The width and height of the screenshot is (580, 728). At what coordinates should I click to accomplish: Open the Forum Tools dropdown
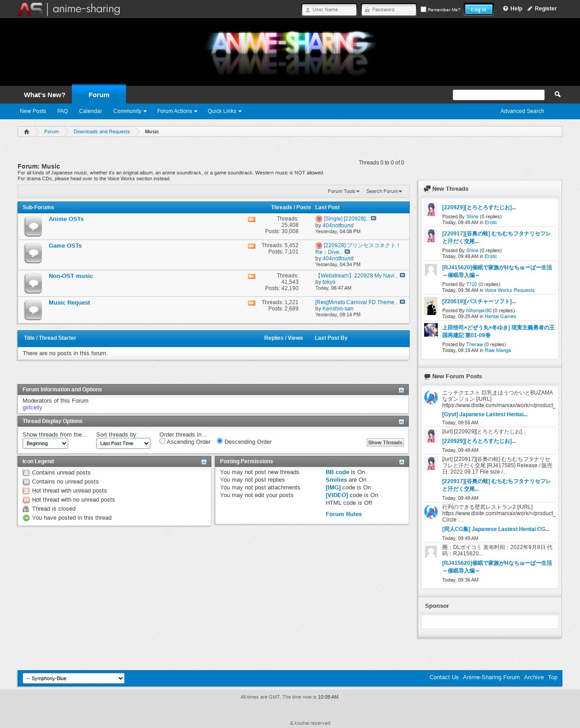(x=344, y=191)
